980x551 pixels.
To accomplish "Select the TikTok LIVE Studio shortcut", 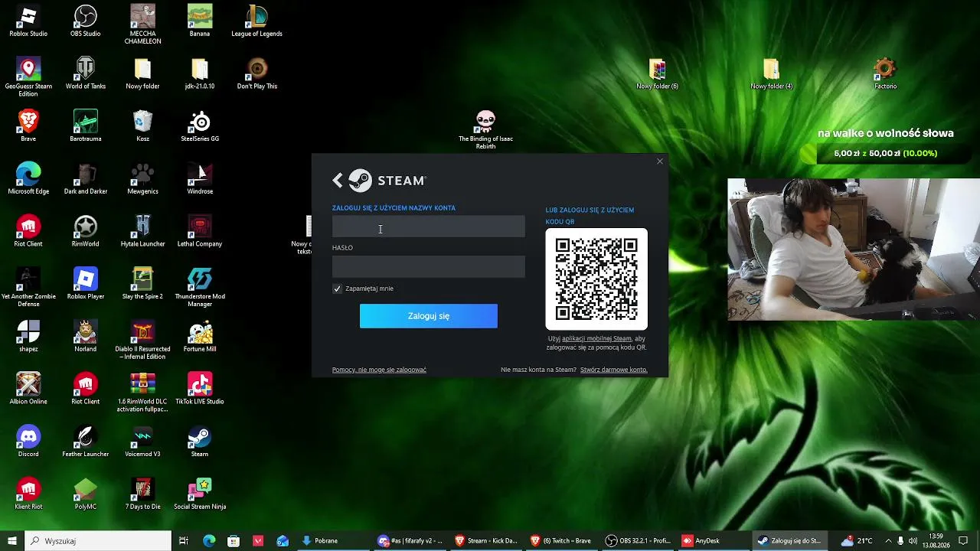I will point(200,389).
